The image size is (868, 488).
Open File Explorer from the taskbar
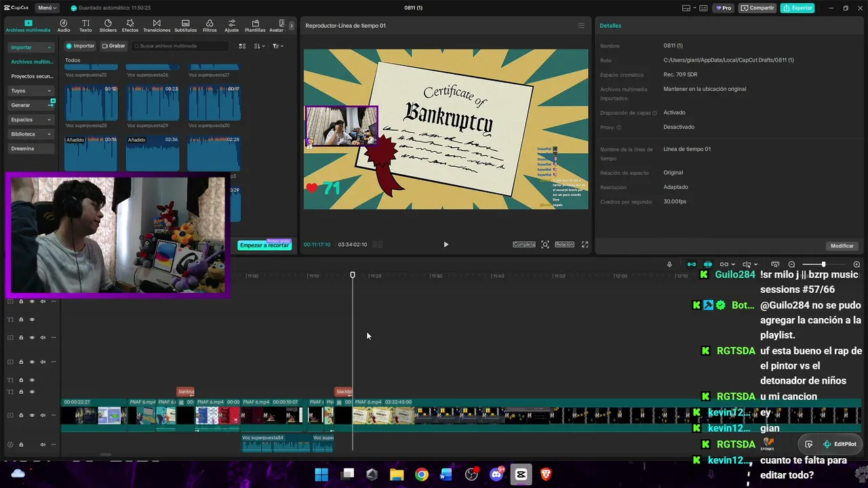point(397,474)
